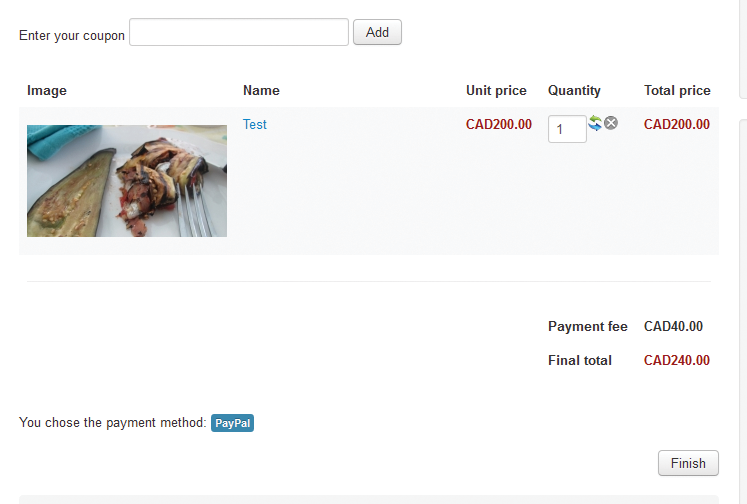Click the Payment fee label

pos(587,326)
